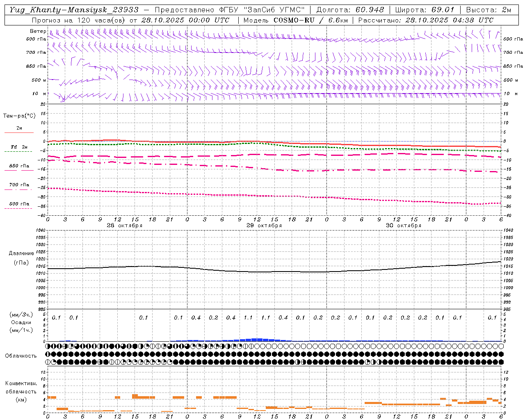Click the Высота: 2м header value

pos(488,10)
